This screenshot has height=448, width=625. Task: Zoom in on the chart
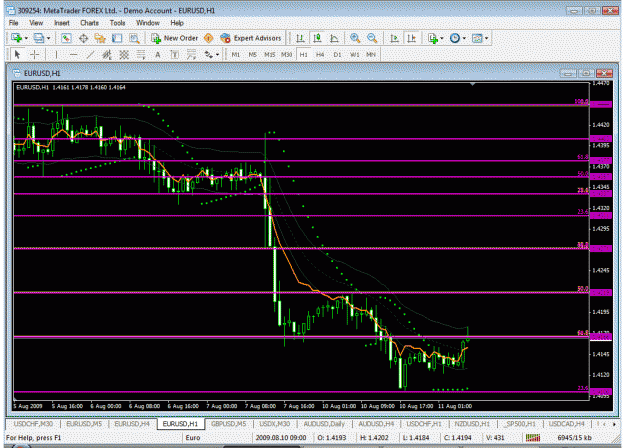(x=355, y=38)
